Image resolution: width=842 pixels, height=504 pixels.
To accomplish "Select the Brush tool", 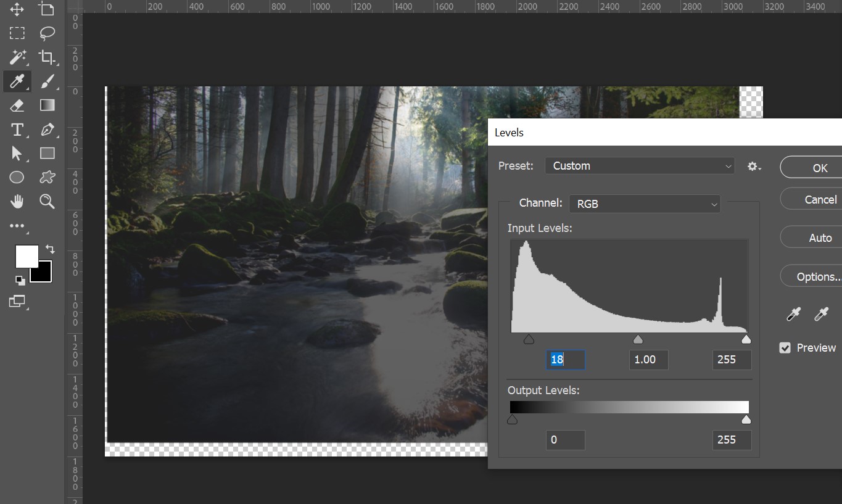I will click(47, 81).
